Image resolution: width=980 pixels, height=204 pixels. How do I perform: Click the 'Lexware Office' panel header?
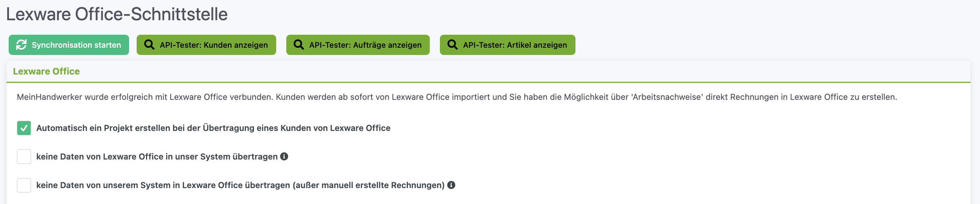[47, 71]
